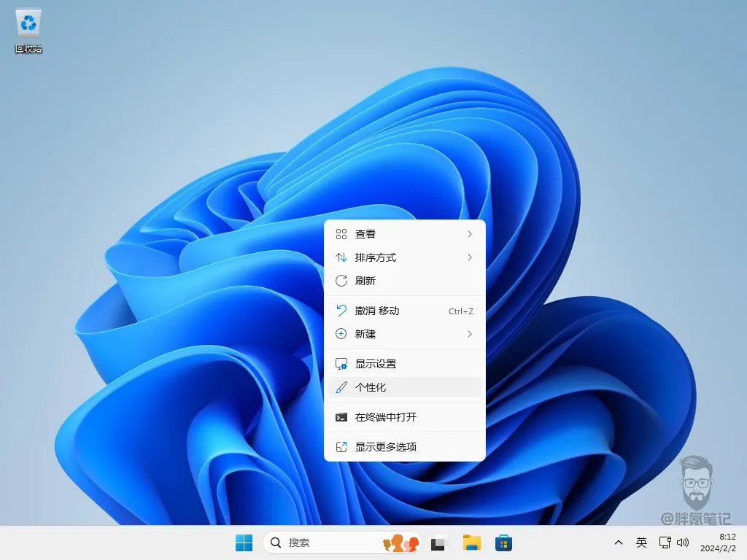747x560 pixels.
Task: Open the volume tray icon
Action: (x=683, y=542)
